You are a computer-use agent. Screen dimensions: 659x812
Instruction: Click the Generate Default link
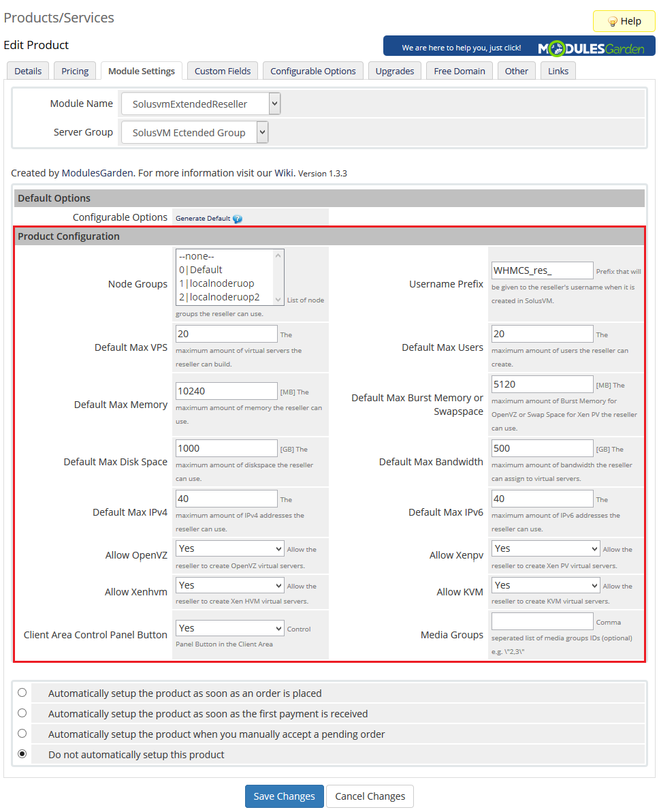pos(203,219)
